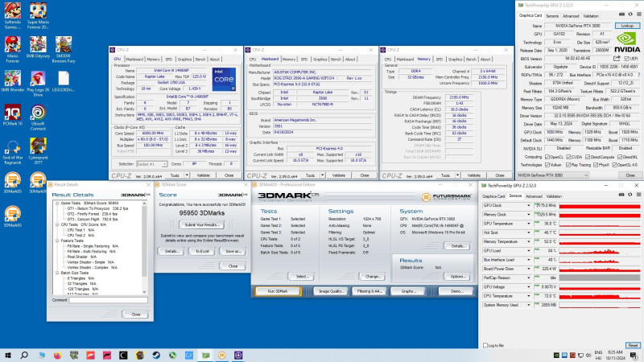Open taskbar search magnifier
644x362 pixels.
click(24, 355)
